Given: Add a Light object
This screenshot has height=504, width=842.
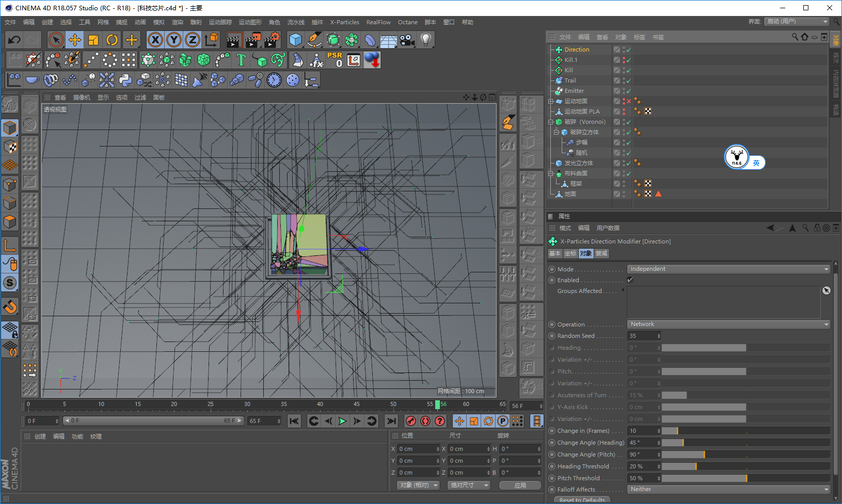Looking at the screenshot, I should (426, 40).
